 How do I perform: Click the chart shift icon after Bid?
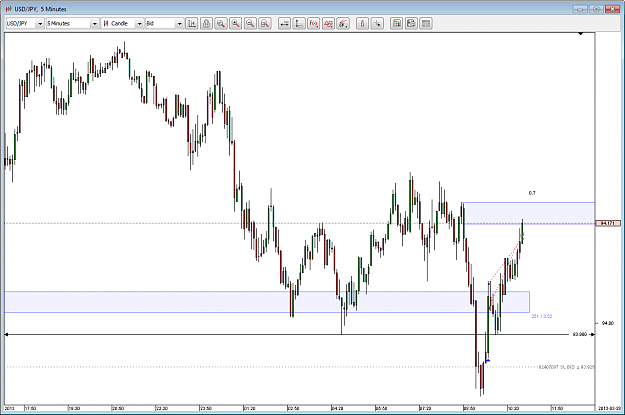[192, 24]
